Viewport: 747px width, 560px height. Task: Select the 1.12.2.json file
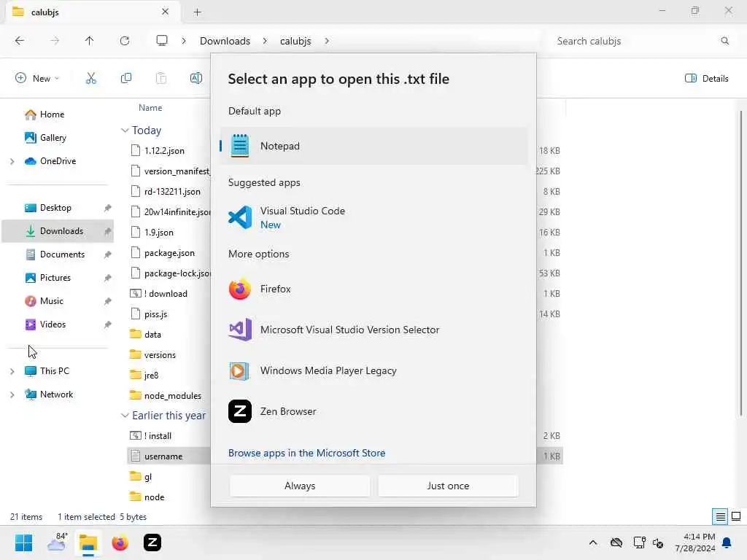click(164, 151)
